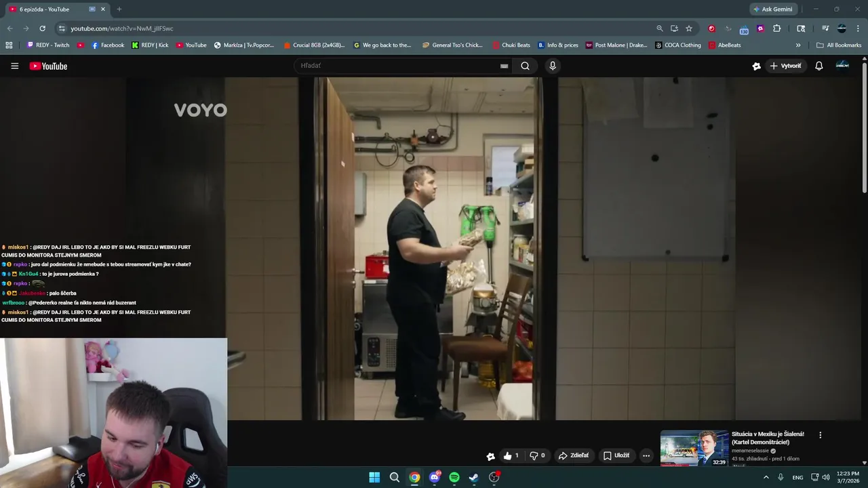Open Windows taskbar search
The width and height of the screenshot is (868, 488).
tap(394, 477)
